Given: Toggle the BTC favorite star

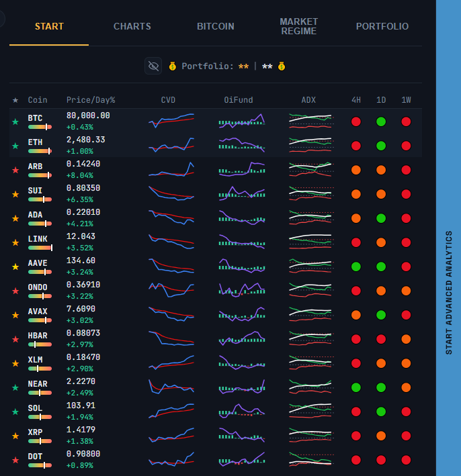Looking at the screenshot, I should 15,122.
